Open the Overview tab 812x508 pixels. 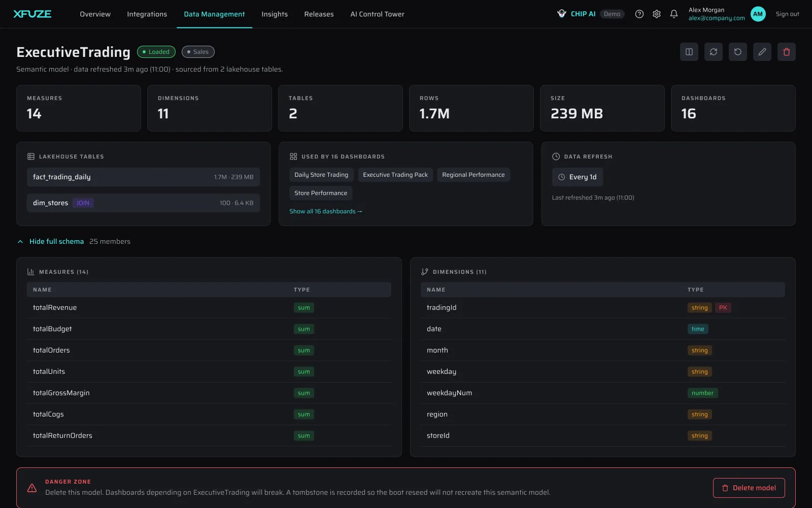click(95, 14)
